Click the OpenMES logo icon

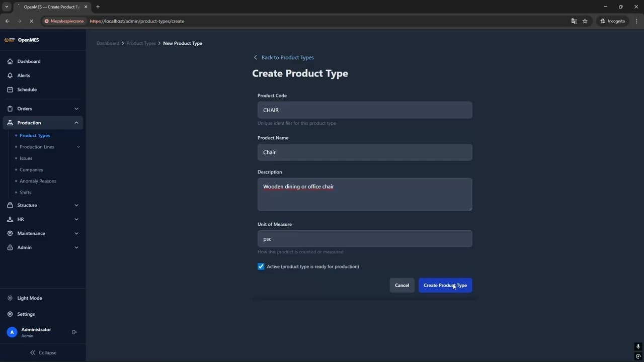point(10,40)
